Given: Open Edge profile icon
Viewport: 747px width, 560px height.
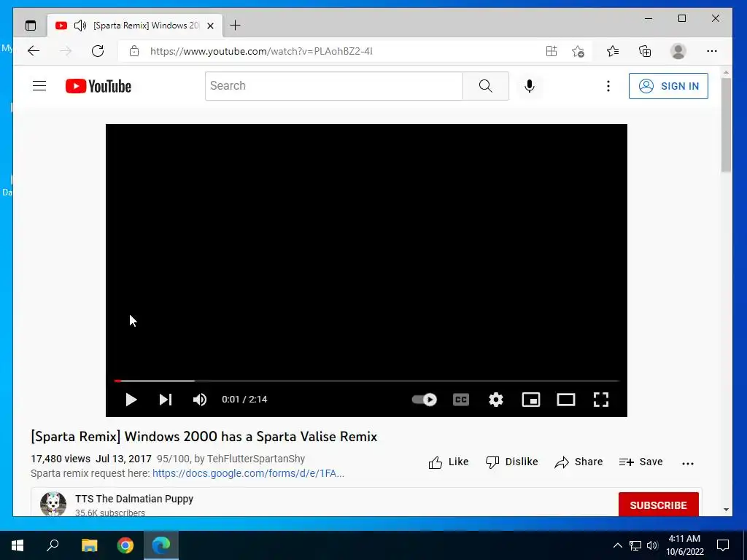Looking at the screenshot, I should pos(678,51).
